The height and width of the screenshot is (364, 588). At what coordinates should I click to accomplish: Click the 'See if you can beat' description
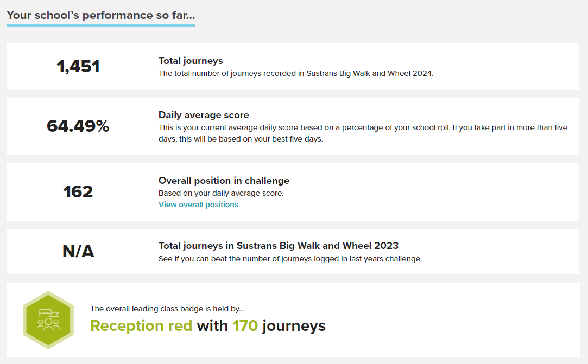click(x=290, y=259)
